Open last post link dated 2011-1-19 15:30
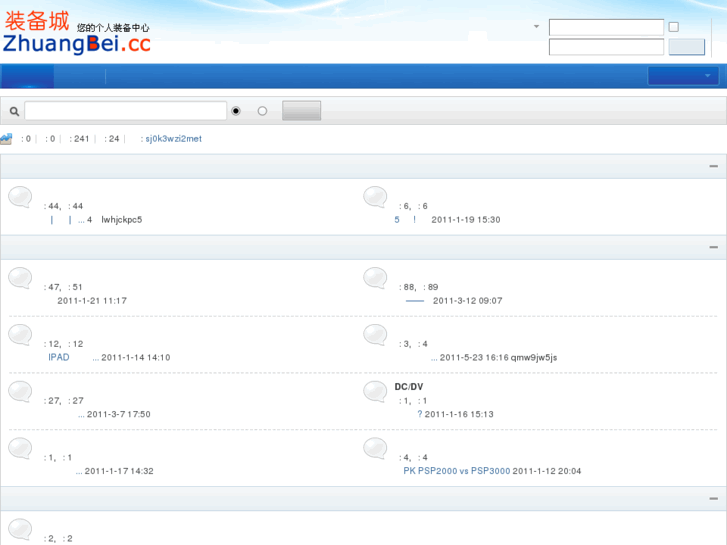This screenshot has height=545, width=727. point(405,219)
